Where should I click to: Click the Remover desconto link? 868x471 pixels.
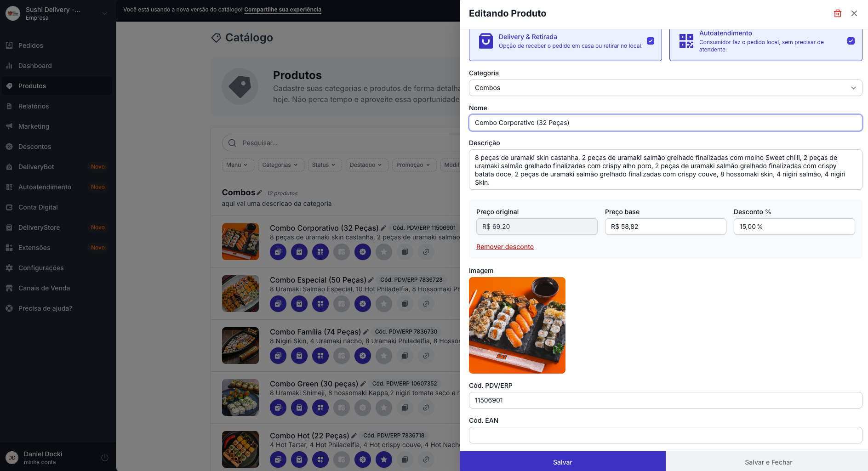(x=505, y=247)
